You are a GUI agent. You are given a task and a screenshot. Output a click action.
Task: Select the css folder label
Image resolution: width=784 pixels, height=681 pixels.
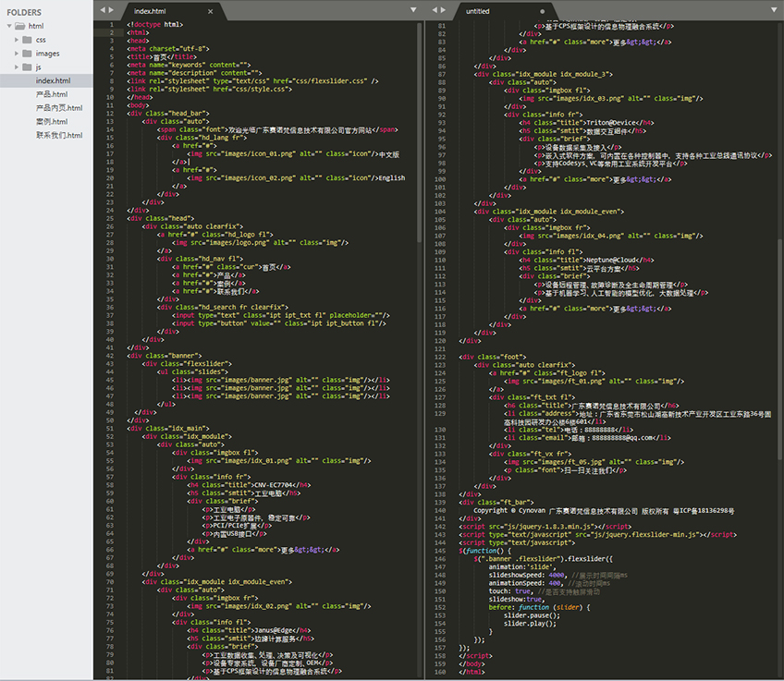(x=41, y=40)
